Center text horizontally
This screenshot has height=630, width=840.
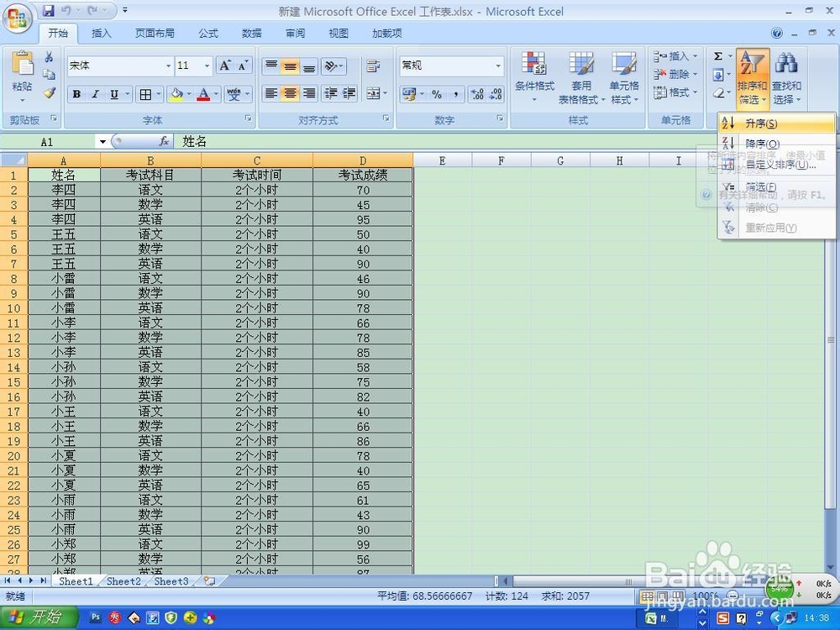click(x=290, y=94)
